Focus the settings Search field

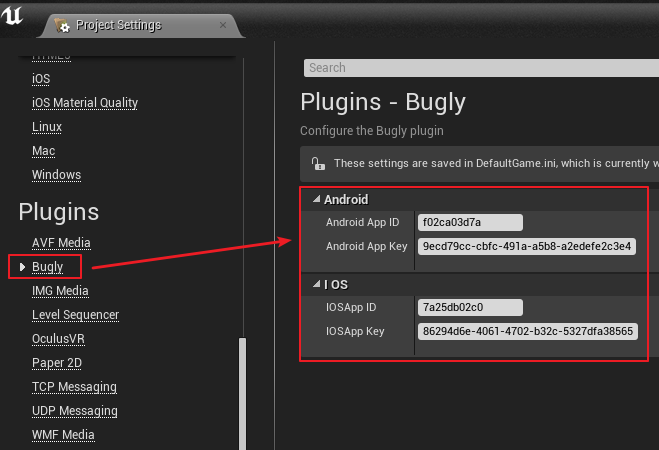pyautogui.click(x=481, y=68)
